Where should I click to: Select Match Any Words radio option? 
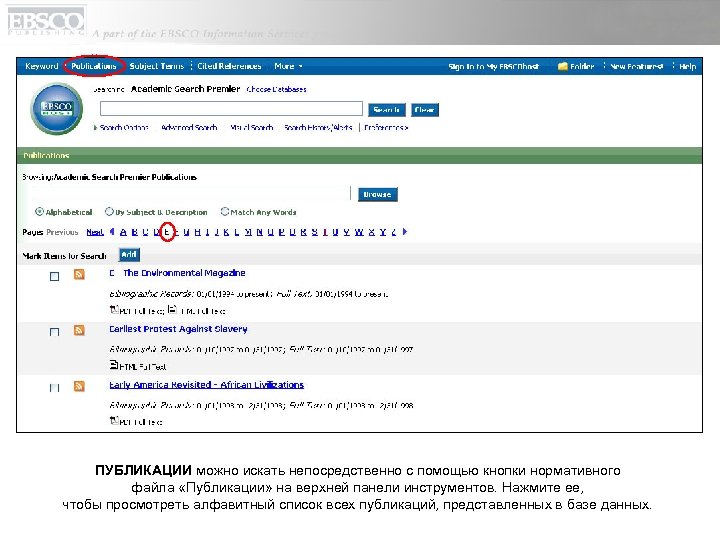coord(225,212)
